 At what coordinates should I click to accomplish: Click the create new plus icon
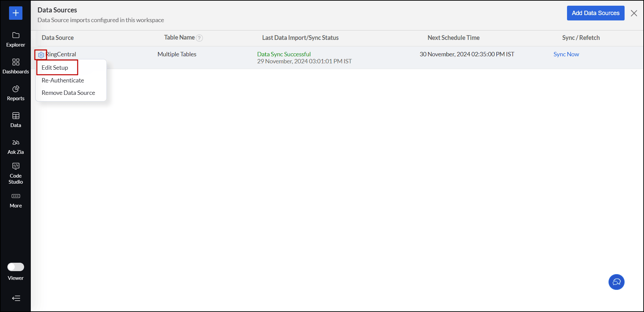15,13
